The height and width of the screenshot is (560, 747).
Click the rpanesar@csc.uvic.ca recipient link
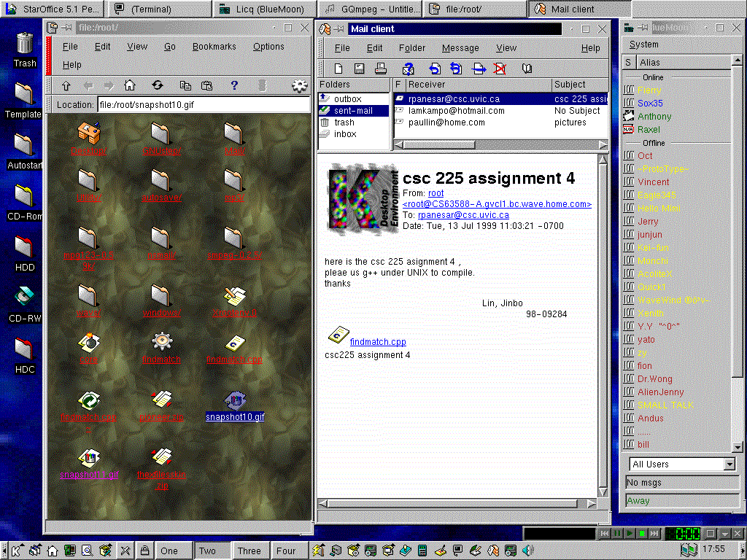pyautogui.click(x=463, y=215)
